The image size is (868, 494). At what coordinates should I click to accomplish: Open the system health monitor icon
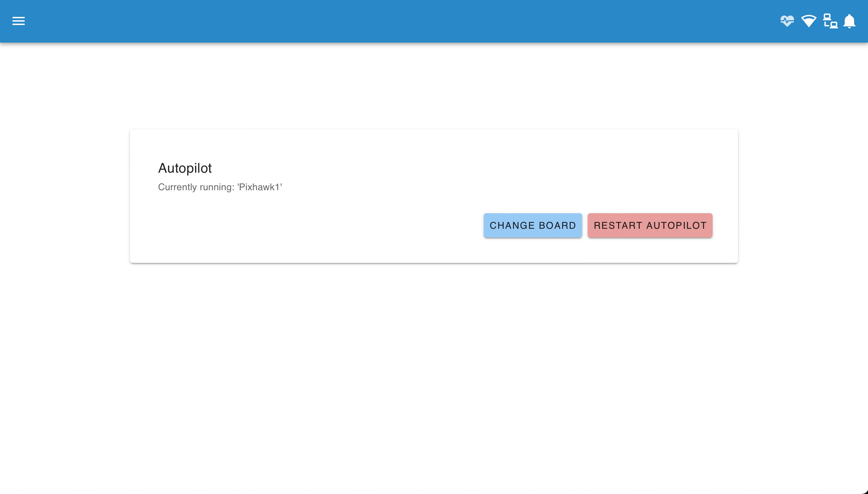787,21
